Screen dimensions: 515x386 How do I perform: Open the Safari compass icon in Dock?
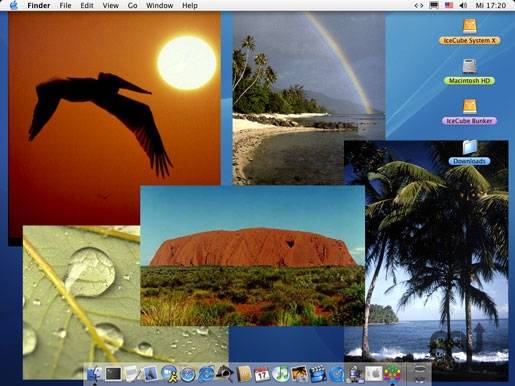(188, 375)
